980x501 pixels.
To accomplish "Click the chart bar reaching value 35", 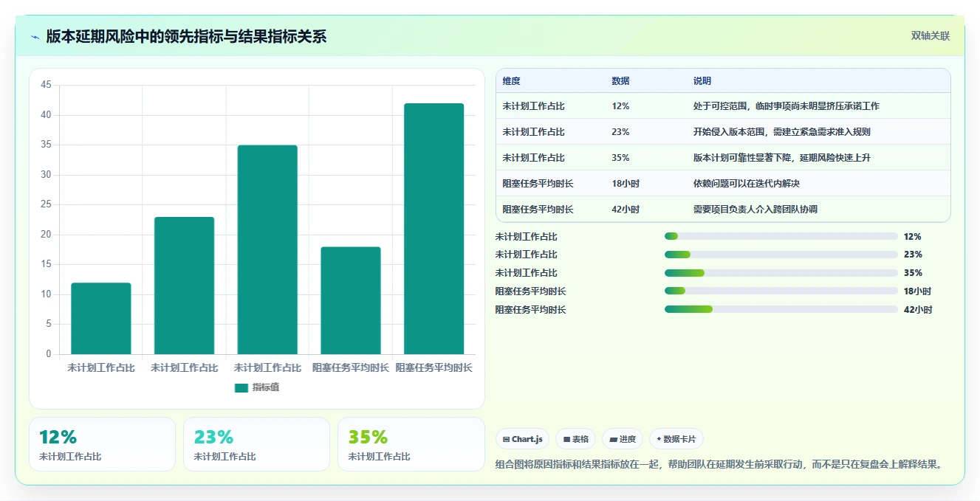I will (267, 250).
